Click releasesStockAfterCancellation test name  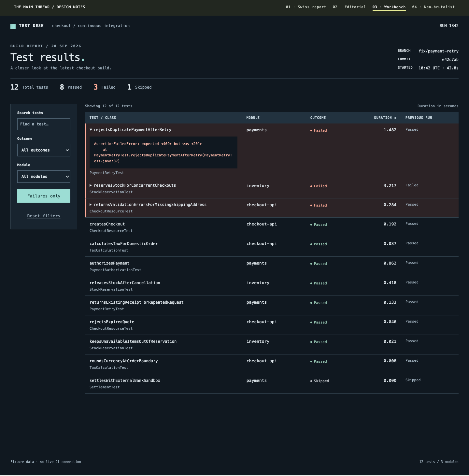[125, 283]
